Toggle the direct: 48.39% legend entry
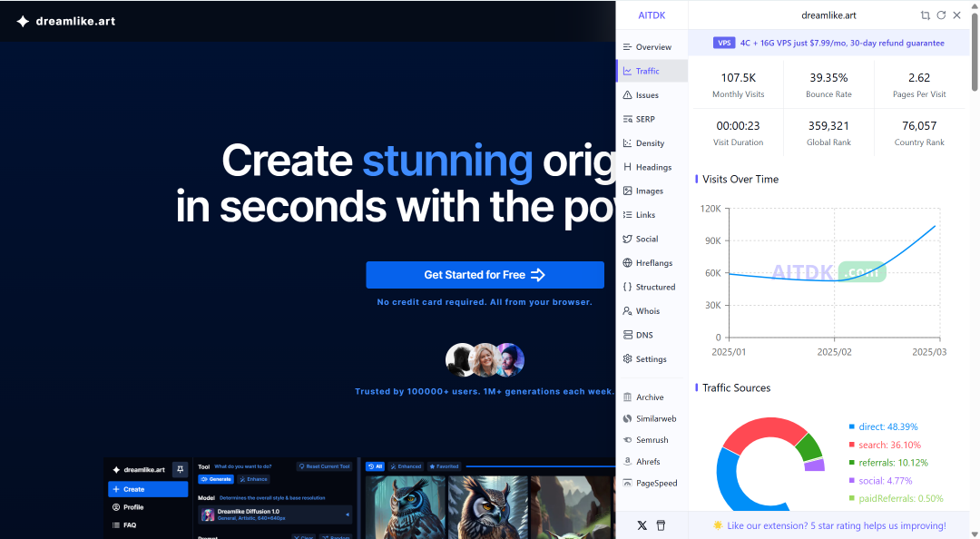The height and width of the screenshot is (539, 980). pos(883,426)
